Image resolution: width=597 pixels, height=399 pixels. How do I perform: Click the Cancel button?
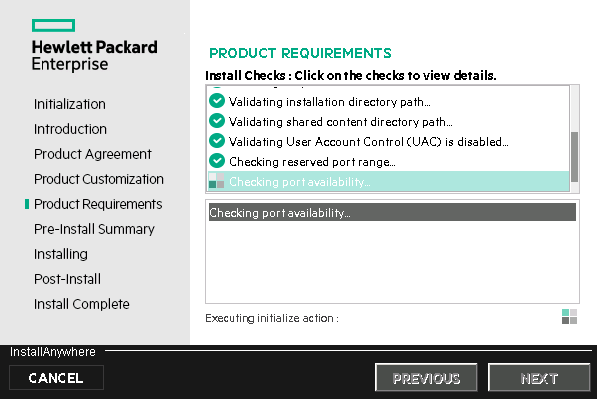[56, 378]
